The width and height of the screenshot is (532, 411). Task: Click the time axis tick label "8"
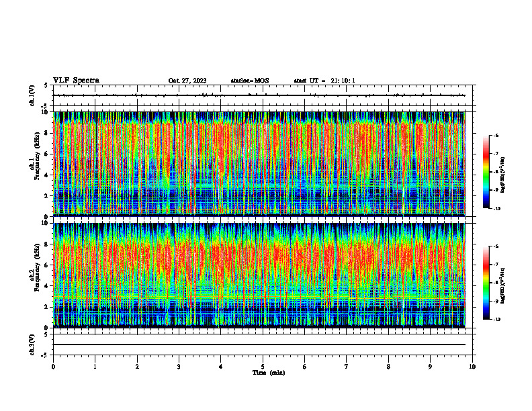tap(388, 367)
